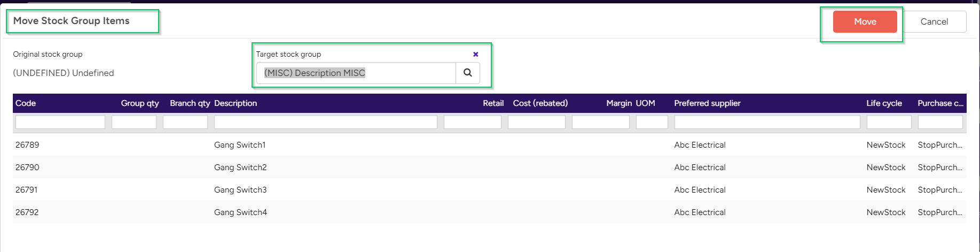Image resolution: width=980 pixels, height=252 pixels.
Task: Sort by the Life cycle column header
Action: tap(884, 103)
